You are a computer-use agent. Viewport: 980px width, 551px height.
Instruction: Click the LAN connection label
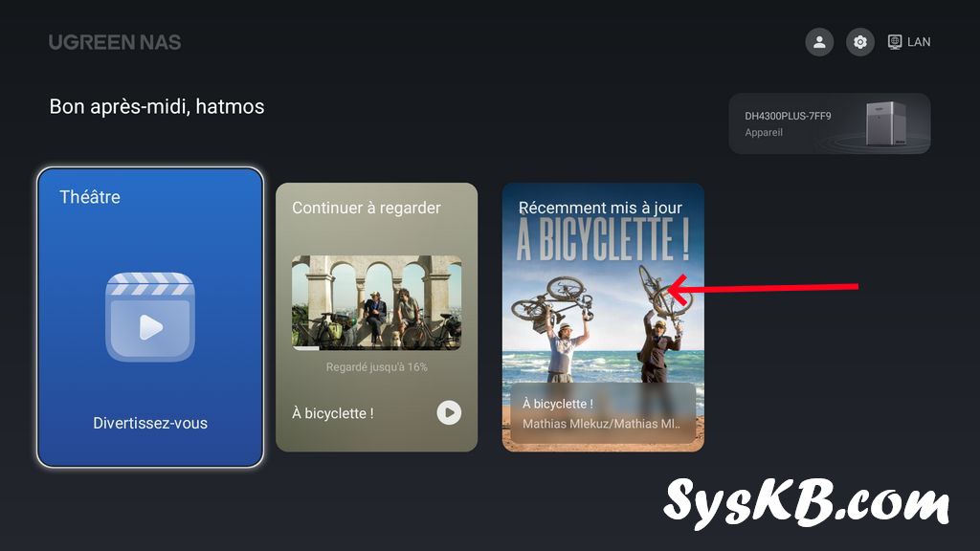tap(919, 42)
